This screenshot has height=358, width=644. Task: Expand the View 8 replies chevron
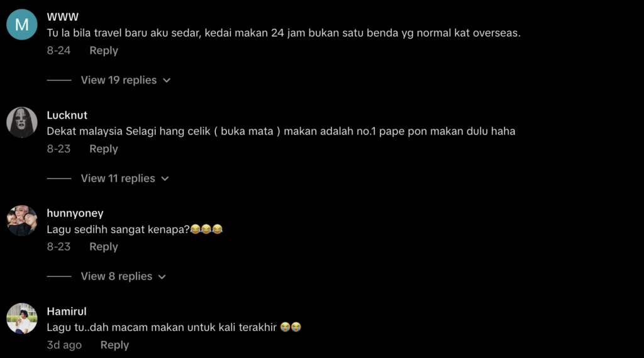click(x=162, y=277)
